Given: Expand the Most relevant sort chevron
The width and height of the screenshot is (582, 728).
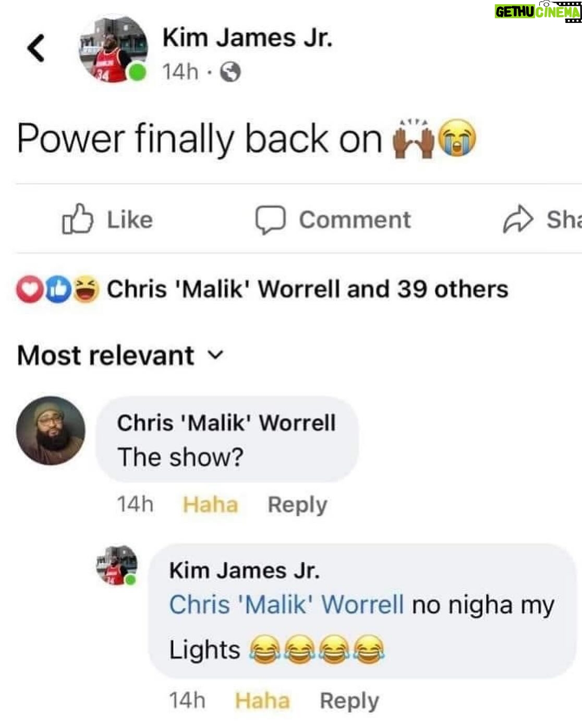Looking at the screenshot, I should click(215, 355).
